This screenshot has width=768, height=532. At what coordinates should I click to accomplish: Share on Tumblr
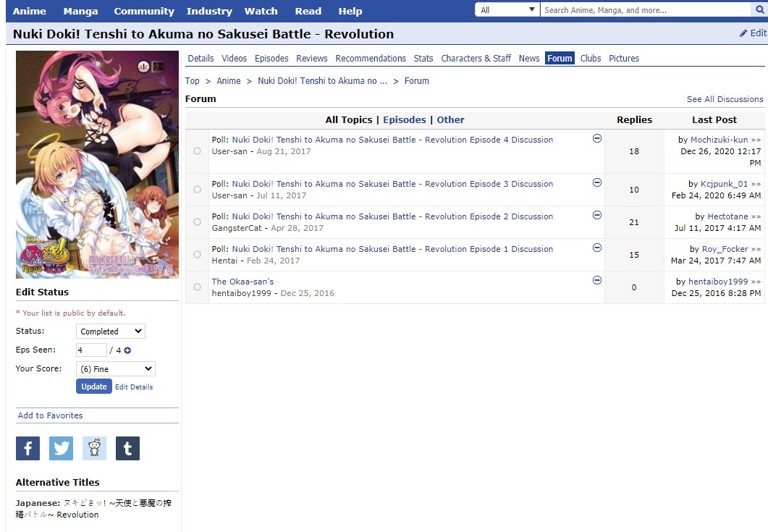128,448
